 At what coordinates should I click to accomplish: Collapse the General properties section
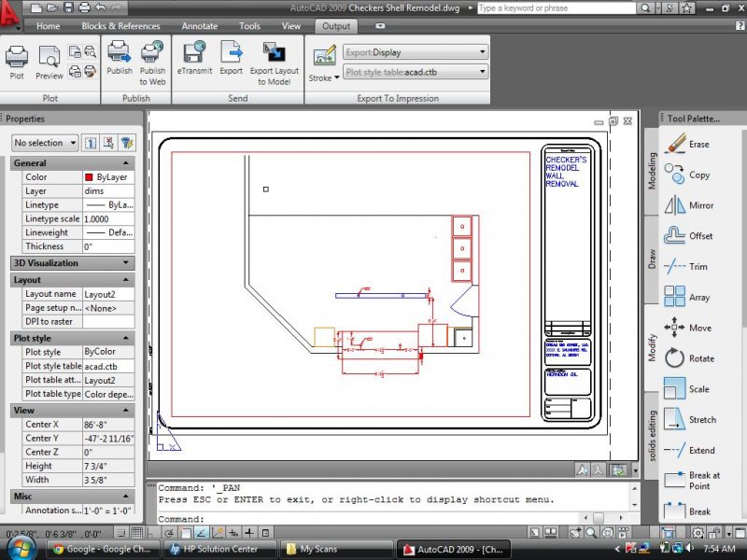tap(126, 162)
